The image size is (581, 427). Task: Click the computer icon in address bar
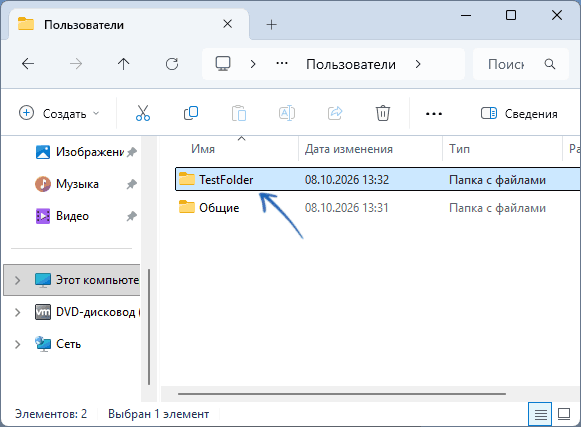point(223,64)
